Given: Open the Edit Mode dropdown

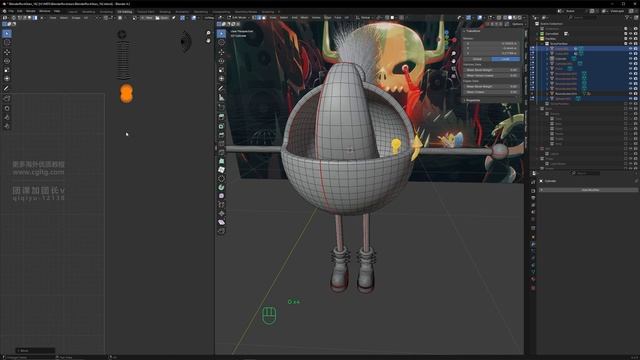Looking at the screenshot, I should (x=238, y=18).
